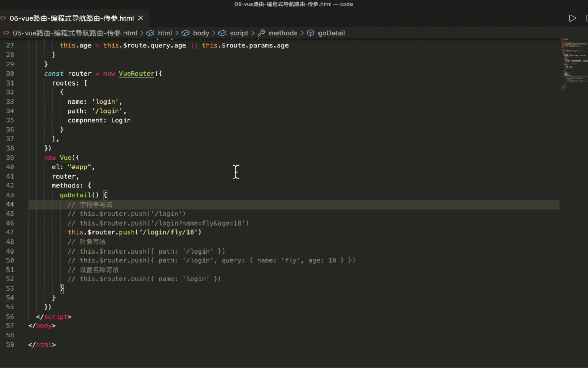Click the cube icon beside script breadcrumb

[x=223, y=33]
